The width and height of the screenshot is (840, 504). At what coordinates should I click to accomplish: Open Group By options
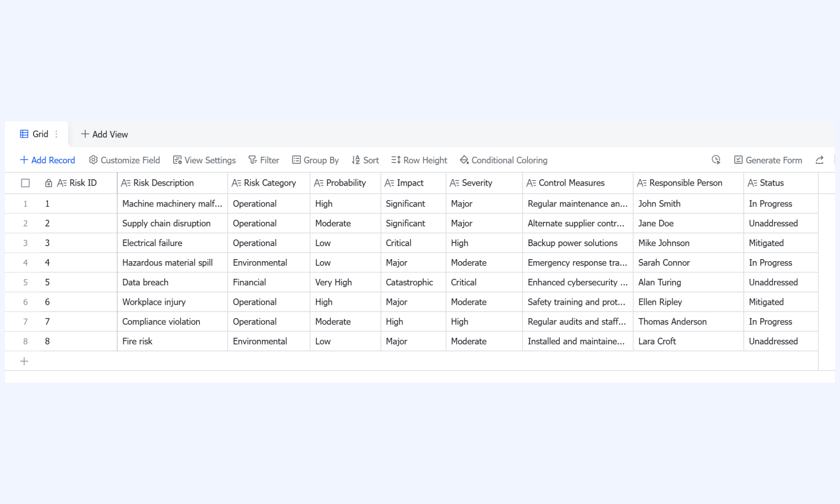[315, 160]
